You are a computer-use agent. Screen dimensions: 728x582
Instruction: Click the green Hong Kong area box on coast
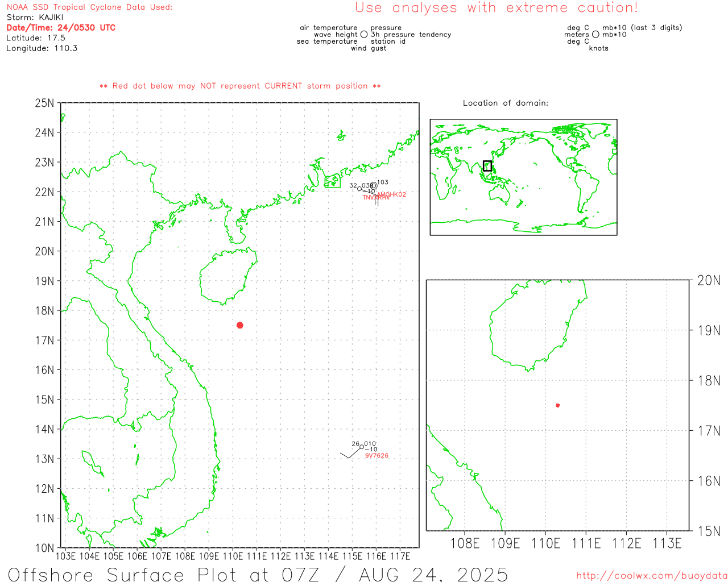point(333,181)
